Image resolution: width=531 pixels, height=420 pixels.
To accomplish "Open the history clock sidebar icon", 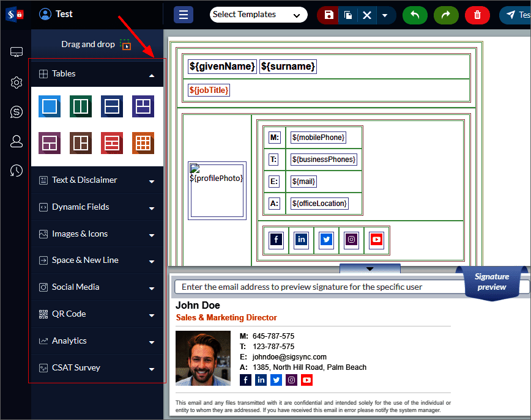I will 17,171.
